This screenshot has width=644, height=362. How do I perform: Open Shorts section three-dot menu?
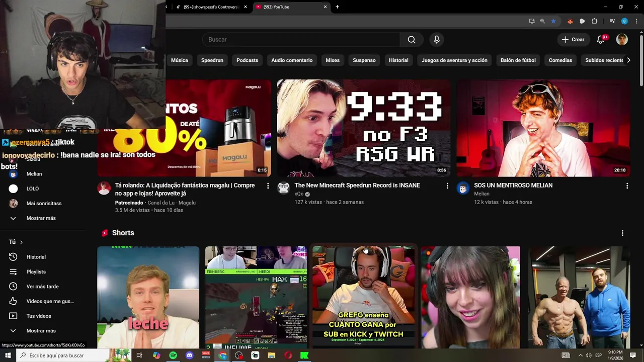[622, 233]
